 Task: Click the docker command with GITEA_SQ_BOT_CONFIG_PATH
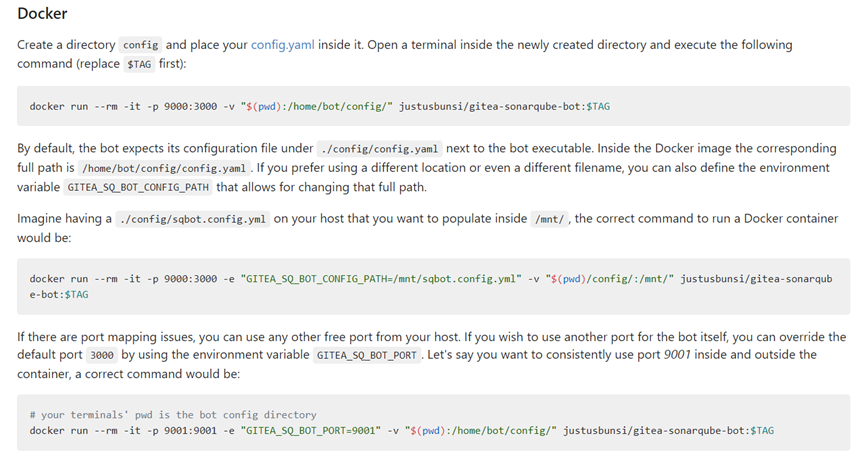[x=433, y=287]
